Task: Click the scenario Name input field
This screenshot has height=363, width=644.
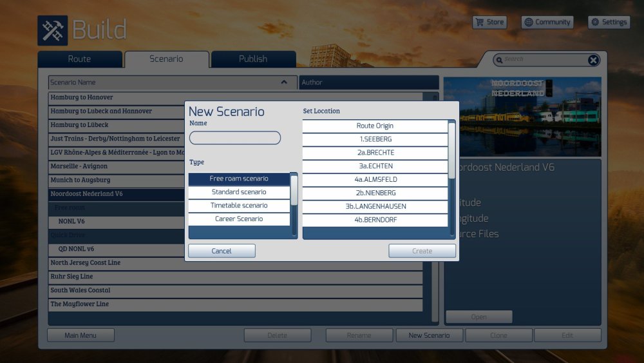Action: [x=235, y=138]
